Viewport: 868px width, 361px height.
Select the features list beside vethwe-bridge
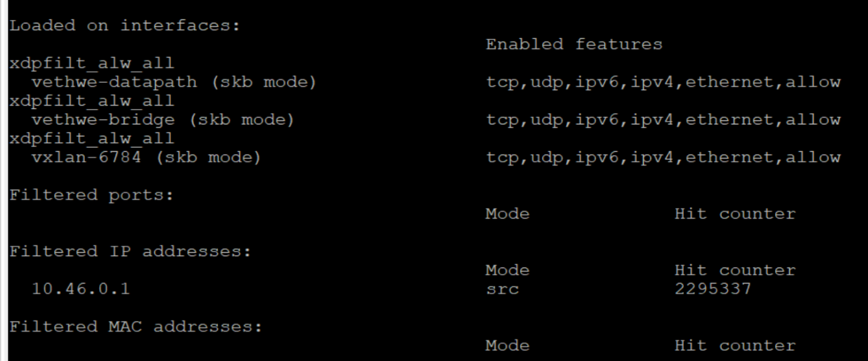tap(663, 120)
